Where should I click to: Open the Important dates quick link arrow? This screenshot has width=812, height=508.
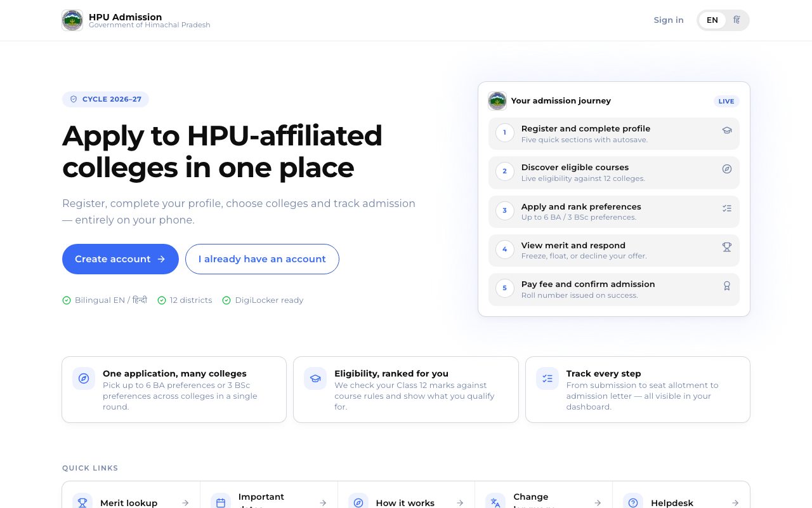[323, 503]
